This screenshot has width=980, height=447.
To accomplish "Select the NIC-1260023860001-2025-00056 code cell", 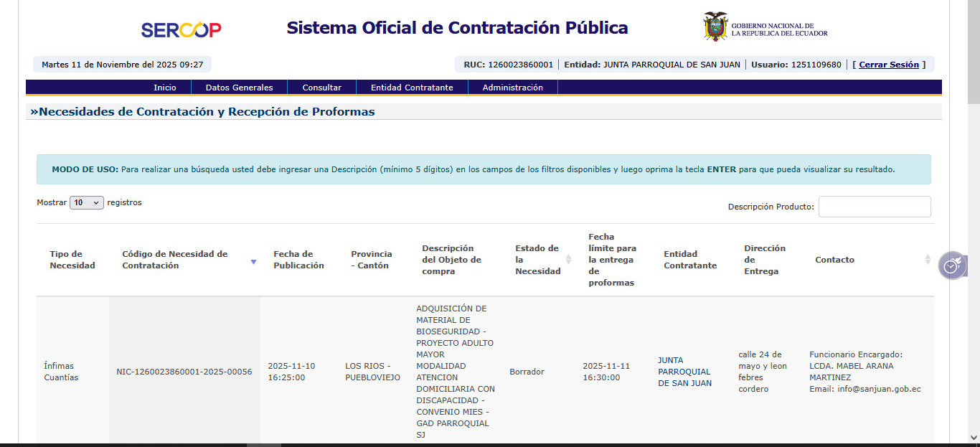I will pyautogui.click(x=184, y=372).
